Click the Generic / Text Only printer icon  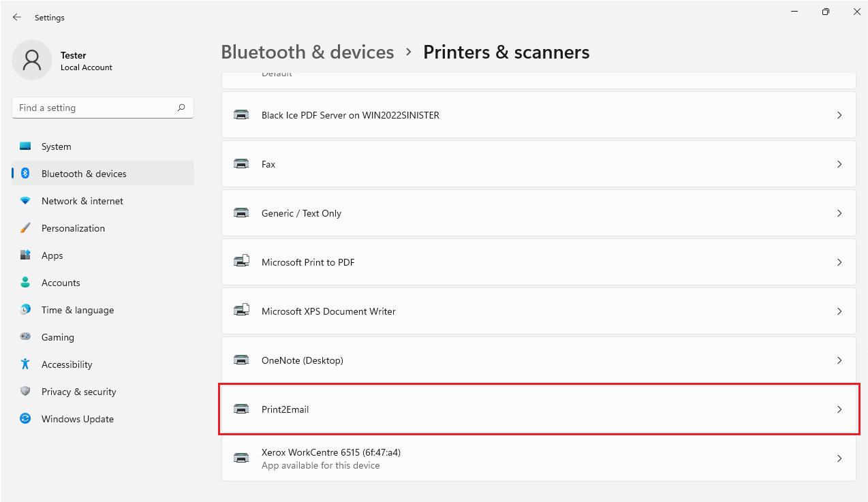pyautogui.click(x=241, y=213)
